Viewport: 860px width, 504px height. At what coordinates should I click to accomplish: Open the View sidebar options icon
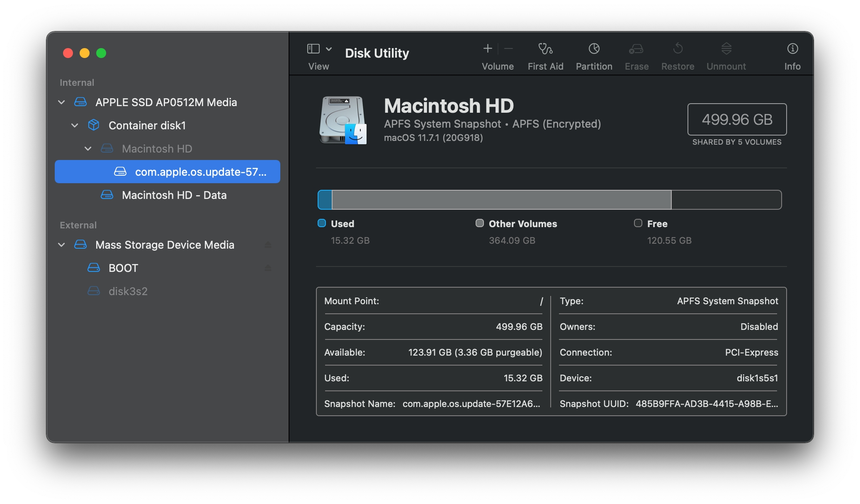point(313,49)
